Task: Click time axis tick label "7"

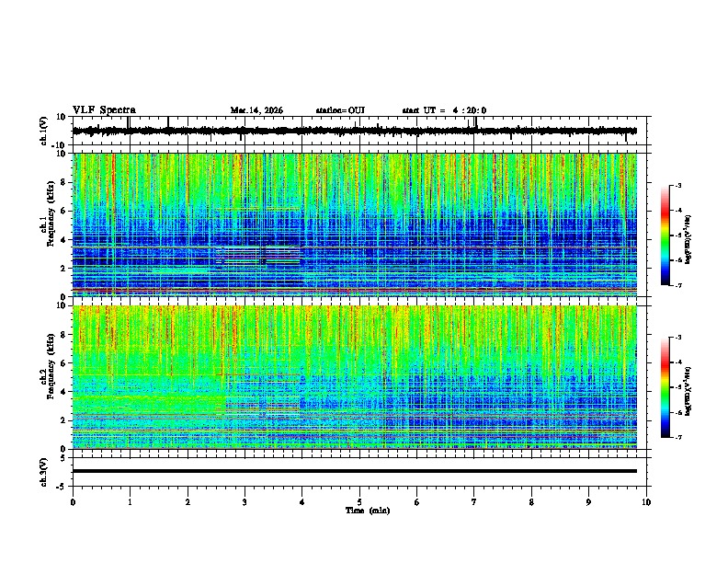Action: pos(474,502)
